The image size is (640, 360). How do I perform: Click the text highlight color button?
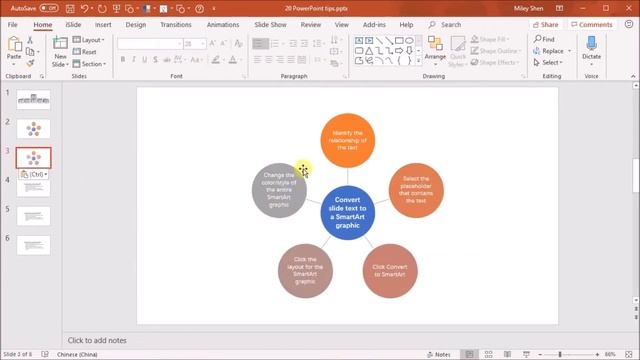[216, 60]
